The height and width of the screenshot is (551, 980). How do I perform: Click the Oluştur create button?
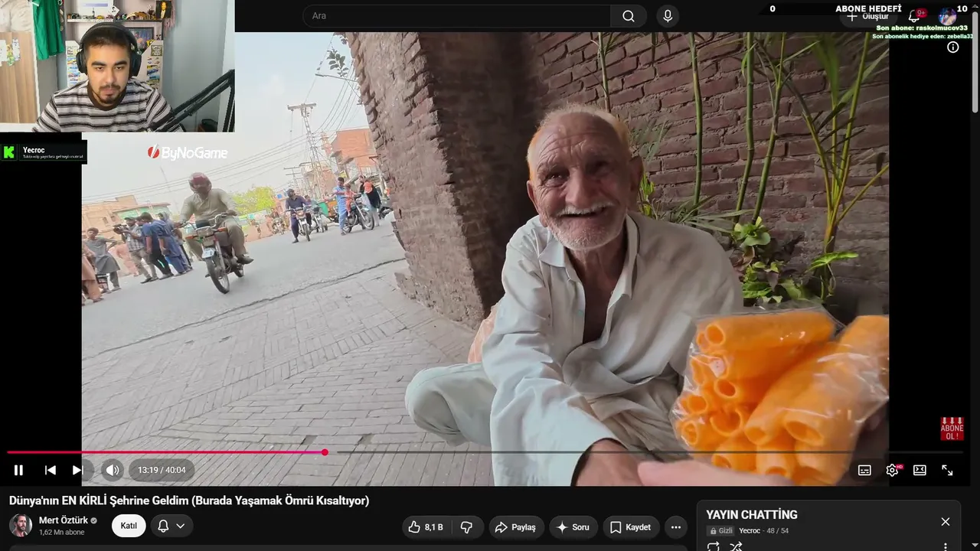pyautogui.click(x=868, y=16)
